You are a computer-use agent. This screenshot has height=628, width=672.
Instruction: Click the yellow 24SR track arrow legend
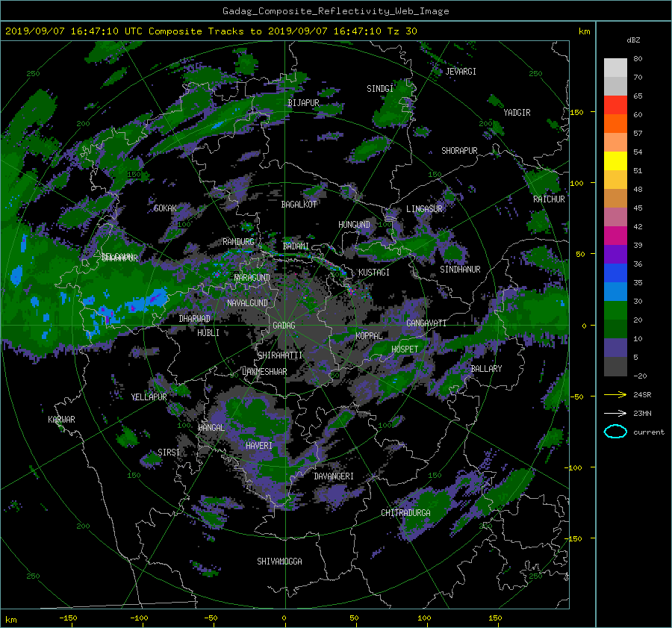pos(615,394)
